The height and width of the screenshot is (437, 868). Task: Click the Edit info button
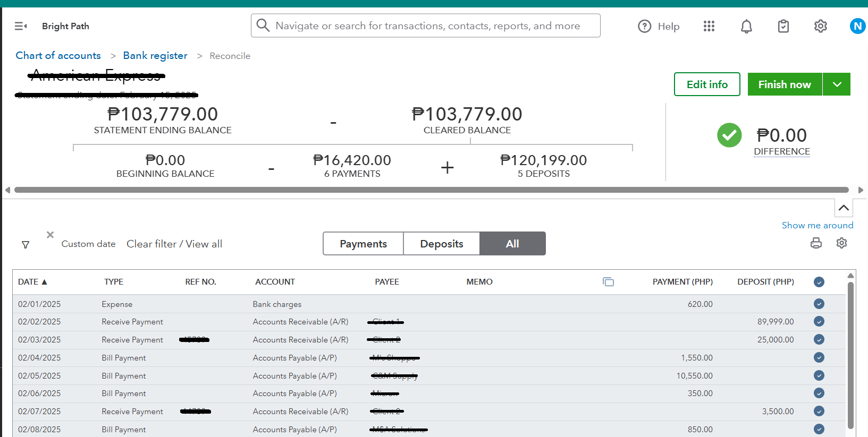[707, 84]
